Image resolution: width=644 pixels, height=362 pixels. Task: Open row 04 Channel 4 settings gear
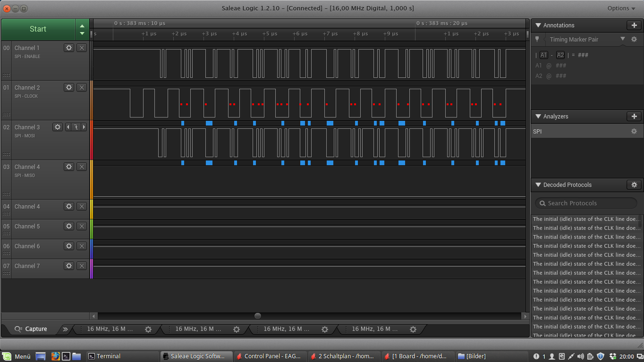point(69,206)
